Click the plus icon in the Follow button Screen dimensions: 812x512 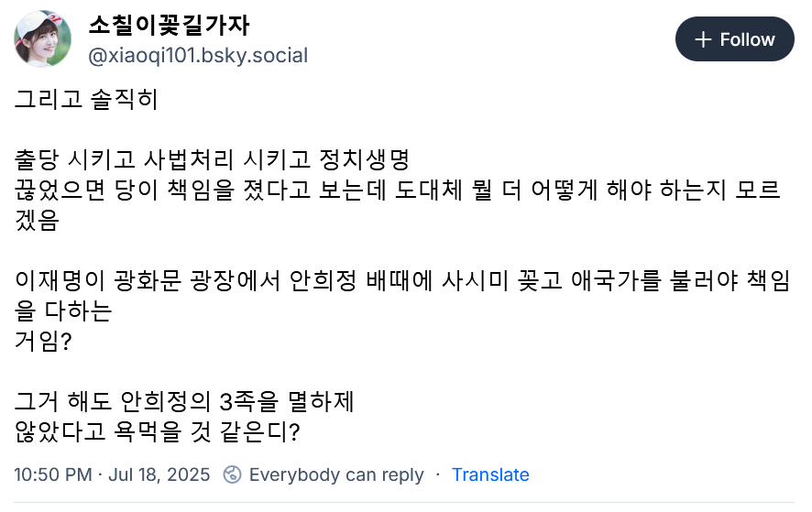click(703, 39)
